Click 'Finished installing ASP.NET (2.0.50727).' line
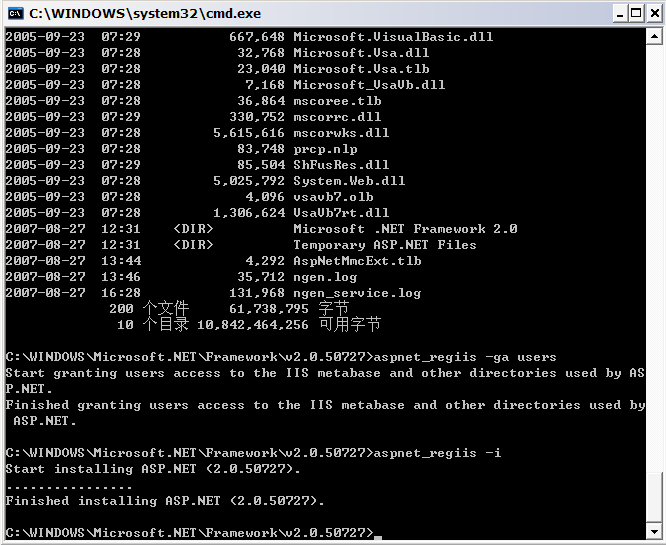Viewport: 666px width, 545px height. coord(165,501)
